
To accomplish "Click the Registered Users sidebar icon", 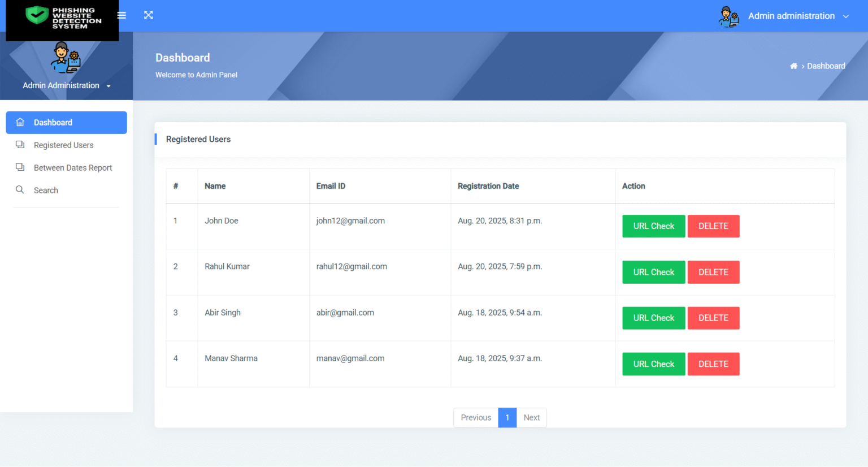I will [x=20, y=145].
